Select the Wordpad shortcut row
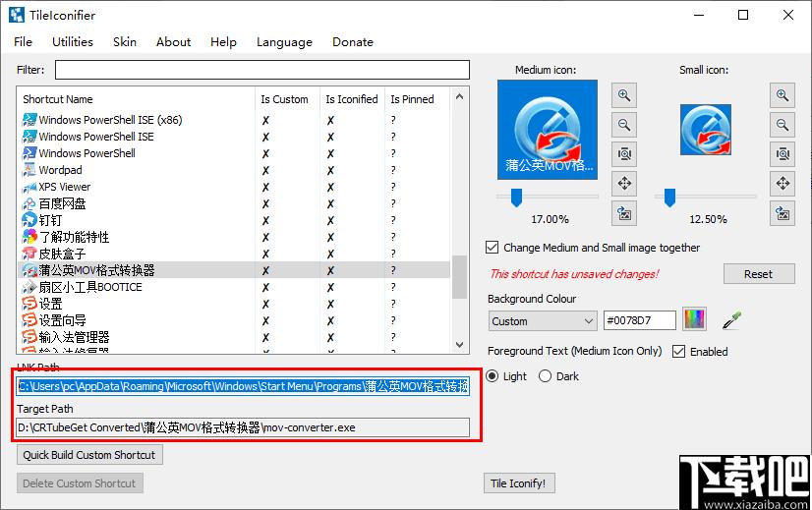The height and width of the screenshot is (510, 812). (x=235, y=170)
